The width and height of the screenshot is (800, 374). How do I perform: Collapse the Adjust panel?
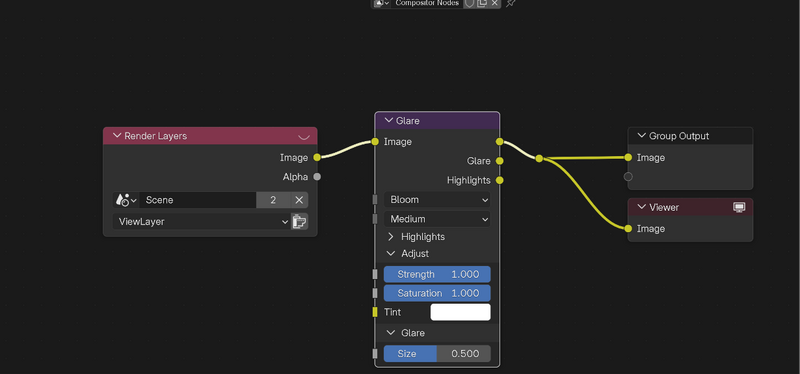391,254
